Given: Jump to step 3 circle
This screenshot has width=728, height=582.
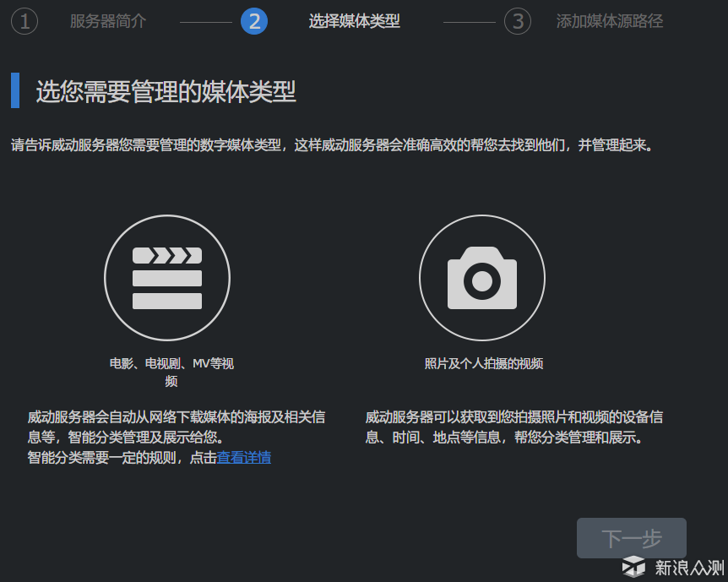Looking at the screenshot, I should pos(518,21).
